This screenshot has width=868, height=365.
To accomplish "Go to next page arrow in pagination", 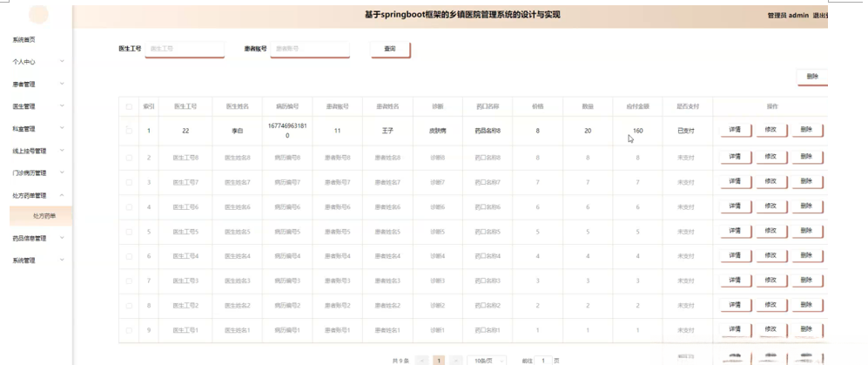I will 455,361.
